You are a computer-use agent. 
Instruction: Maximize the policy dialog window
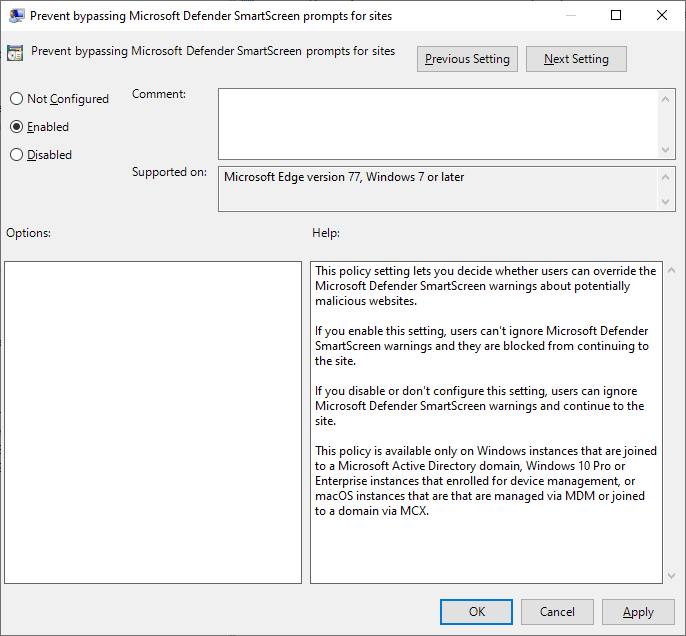(616, 15)
